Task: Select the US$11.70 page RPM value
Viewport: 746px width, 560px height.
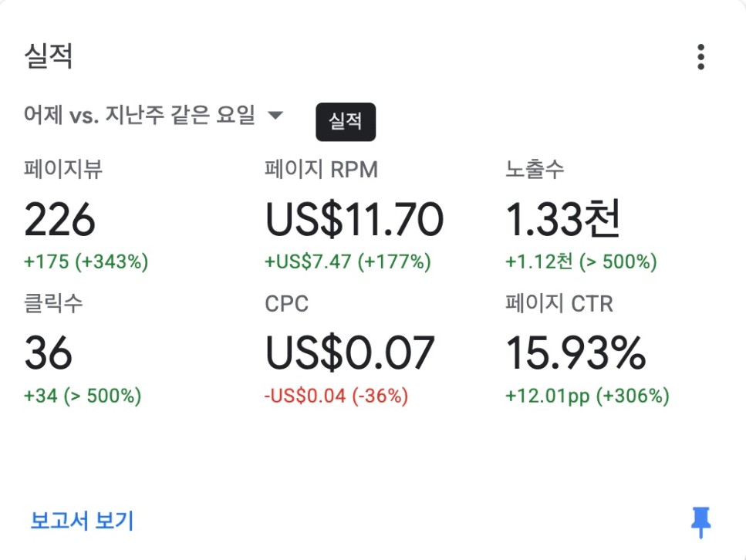Action: point(354,220)
